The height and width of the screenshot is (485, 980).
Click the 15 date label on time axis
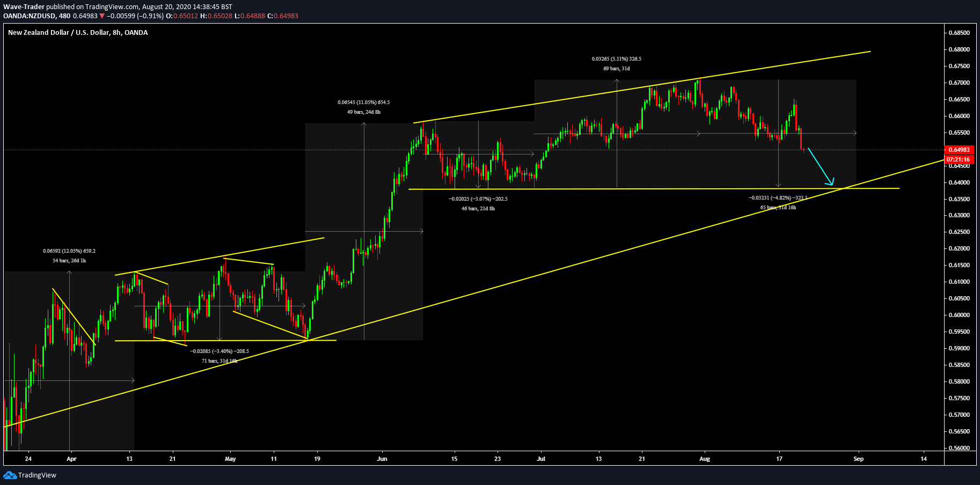[x=455, y=459]
